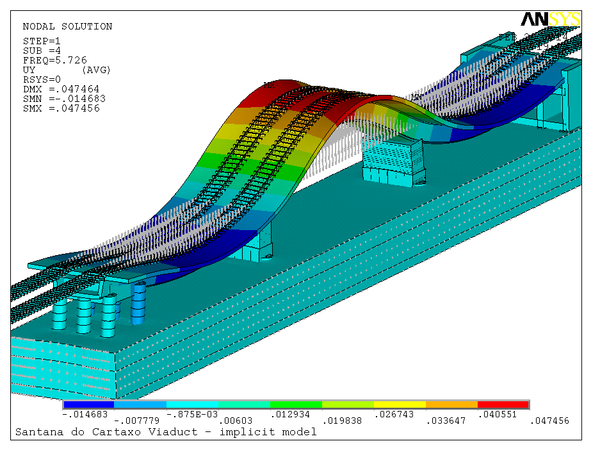The width and height of the screenshot is (600, 450).
Task: Click the 'DMX =.047464' value
Action: tap(61, 89)
